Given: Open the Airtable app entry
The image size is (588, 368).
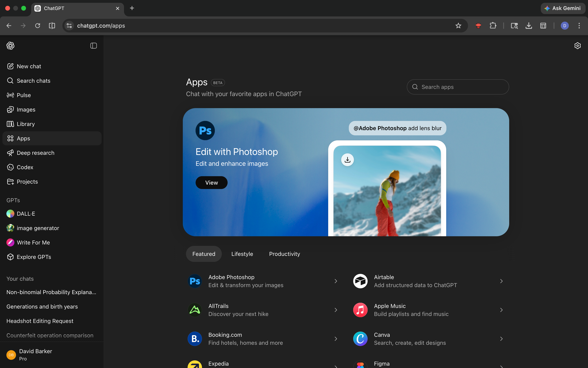Looking at the screenshot, I should click(429, 281).
